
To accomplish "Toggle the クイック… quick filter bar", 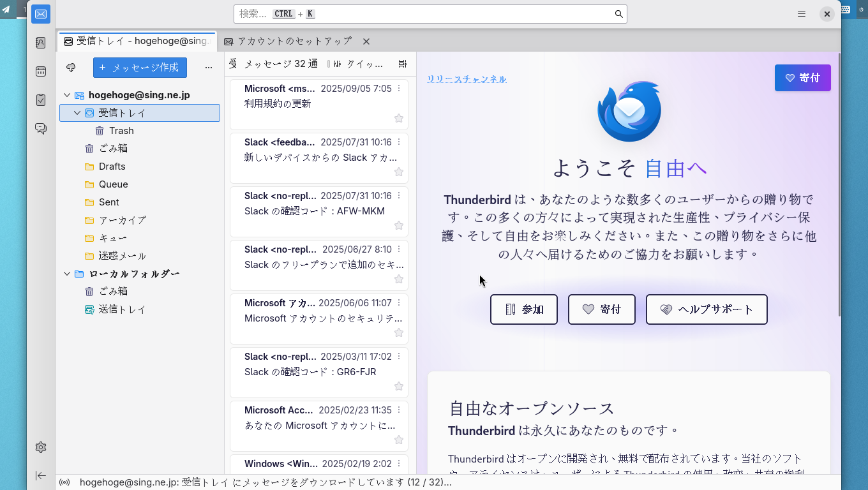I will (355, 64).
